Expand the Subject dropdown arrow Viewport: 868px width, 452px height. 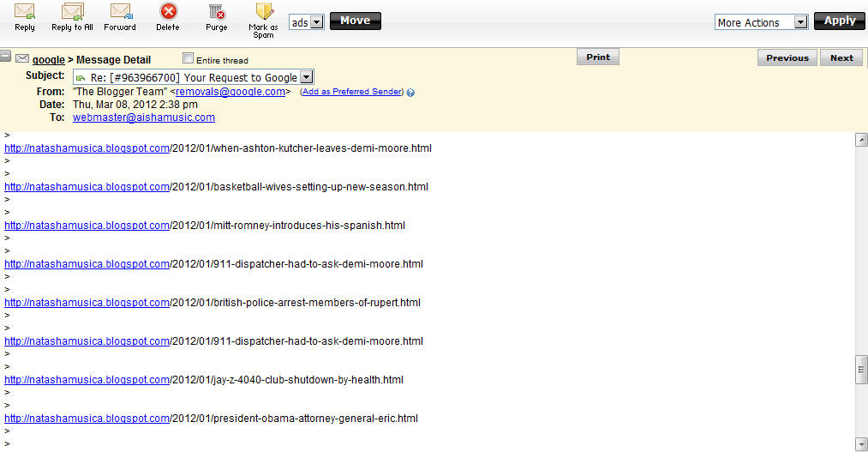coord(306,77)
